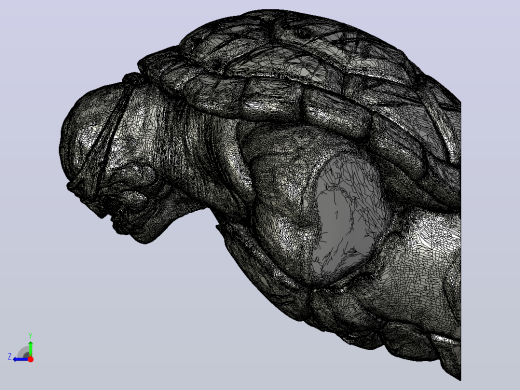Image resolution: width=520 pixels, height=390 pixels.
Task: Click the green Y axis arrow on triad
Action: click(30, 348)
